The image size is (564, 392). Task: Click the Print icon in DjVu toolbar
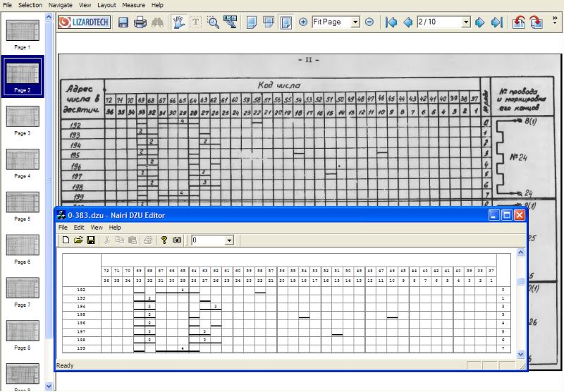(140, 22)
